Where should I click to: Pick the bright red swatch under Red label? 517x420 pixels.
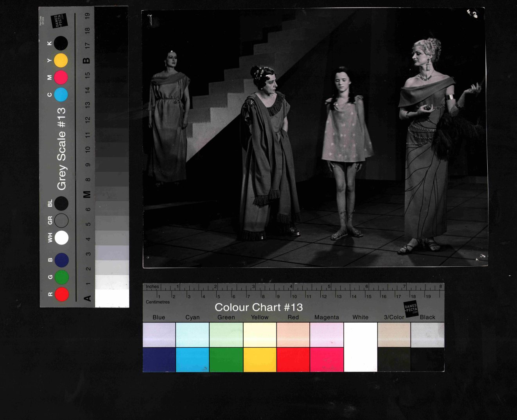(x=293, y=360)
